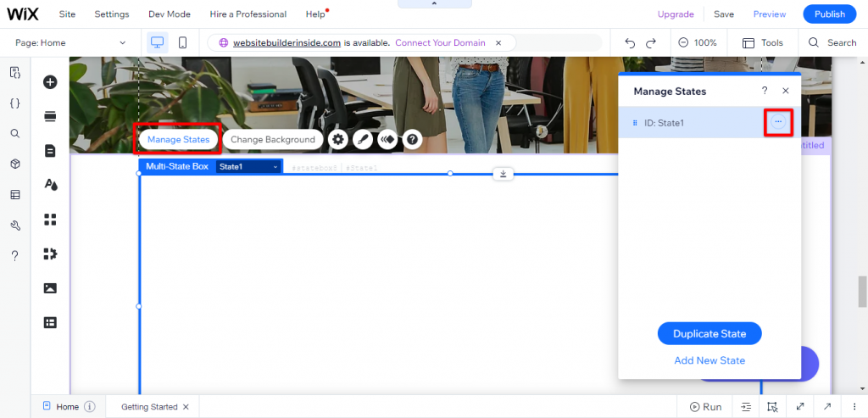Open the code curly braces panel icon
The image size is (868, 418).
pyautogui.click(x=14, y=103)
